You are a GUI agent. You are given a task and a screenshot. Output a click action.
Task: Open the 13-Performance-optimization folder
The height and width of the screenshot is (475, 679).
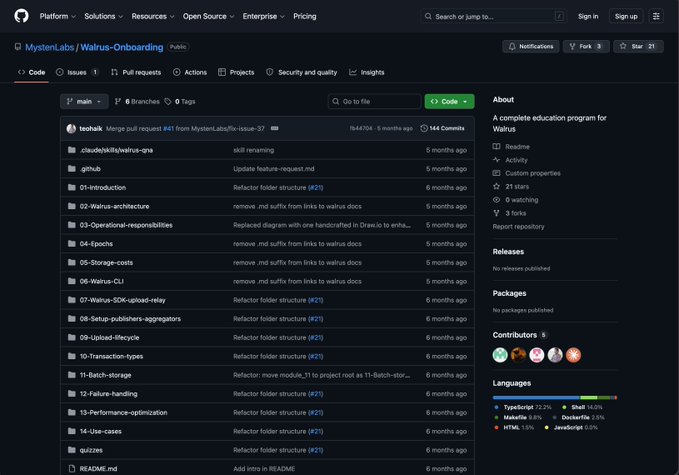[123, 413]
